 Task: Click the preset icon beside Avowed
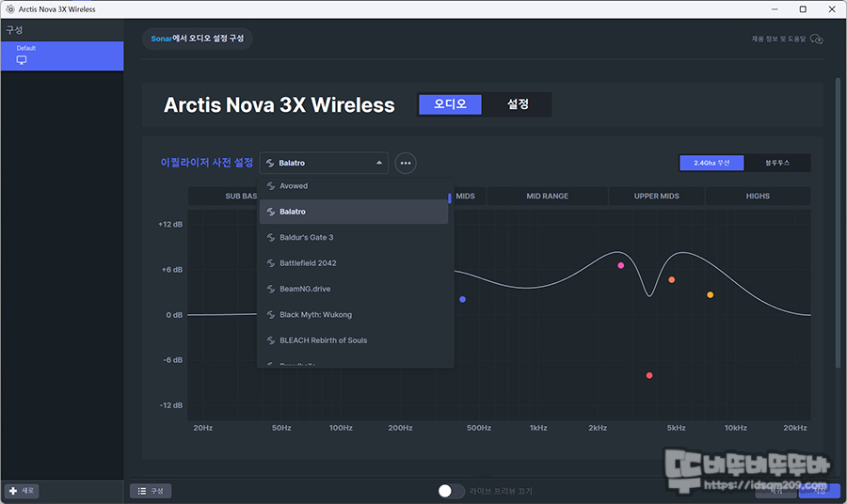(271, 185)
